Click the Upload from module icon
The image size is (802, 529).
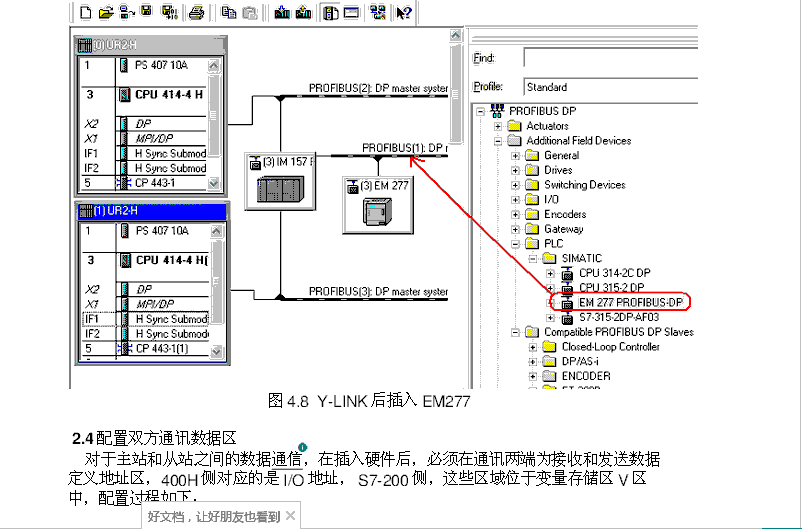pos(303,12)
